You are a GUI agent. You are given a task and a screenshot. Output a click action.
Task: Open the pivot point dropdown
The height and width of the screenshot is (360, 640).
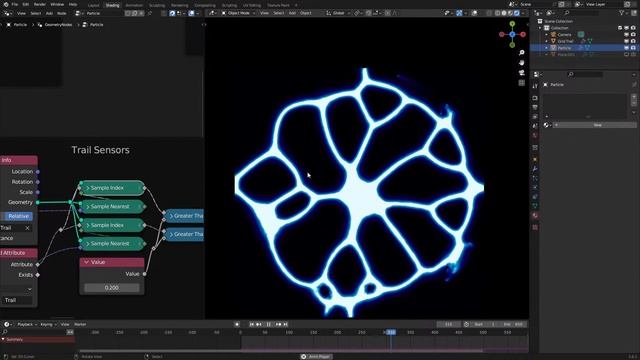click(358, 13)
